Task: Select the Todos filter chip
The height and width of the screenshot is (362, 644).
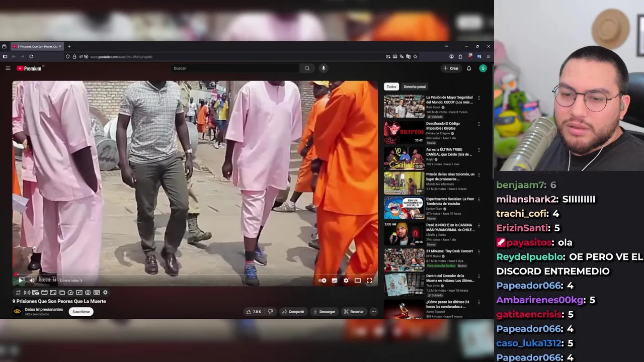Action: coord(391,86)
